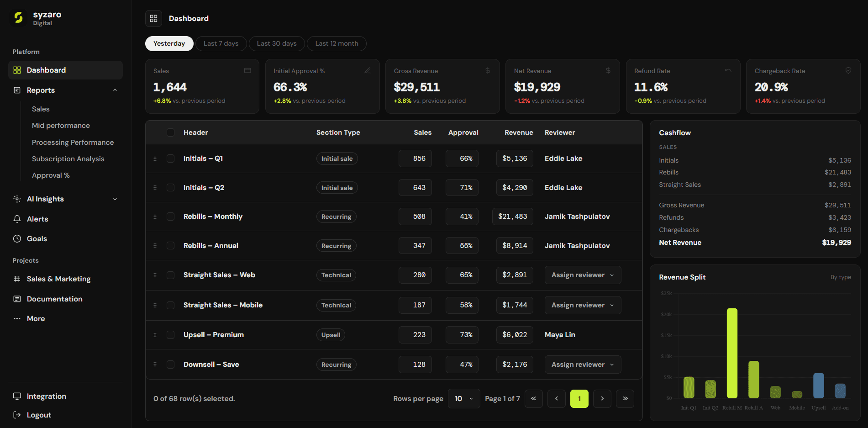Go to the first page of results
Viewport: 868px width, 428px height.
pos(534,399)
